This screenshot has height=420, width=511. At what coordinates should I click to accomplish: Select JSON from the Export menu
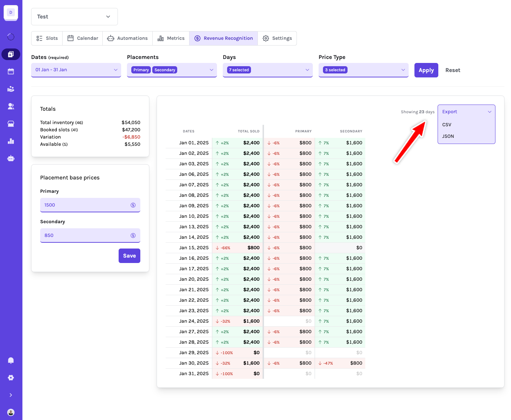coord(448,136)
